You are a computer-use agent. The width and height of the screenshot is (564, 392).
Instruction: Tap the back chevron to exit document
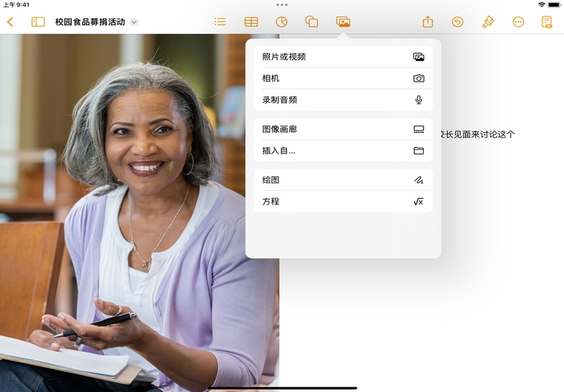10,22
